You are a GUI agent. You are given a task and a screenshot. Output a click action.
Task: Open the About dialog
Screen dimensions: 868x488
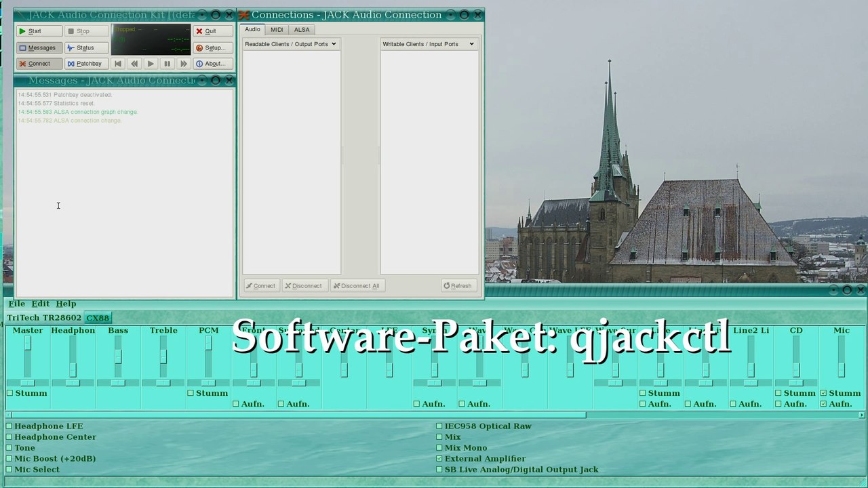tap(212, 64)
